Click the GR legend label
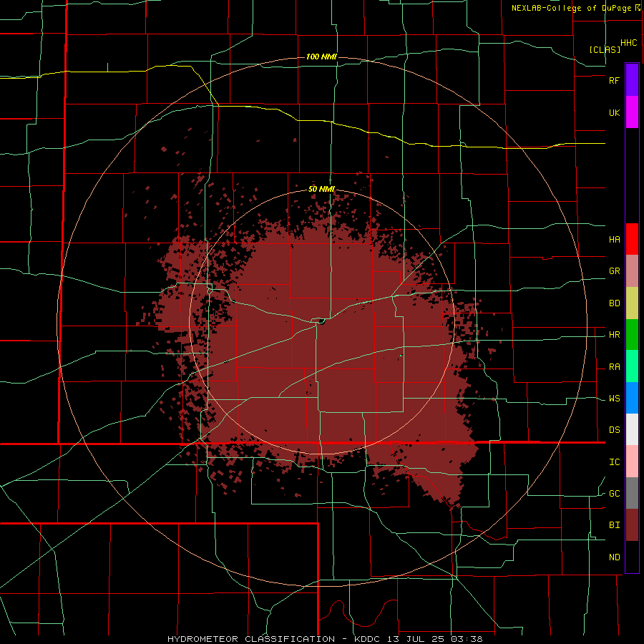644x644 pixels. coord(615,271)
